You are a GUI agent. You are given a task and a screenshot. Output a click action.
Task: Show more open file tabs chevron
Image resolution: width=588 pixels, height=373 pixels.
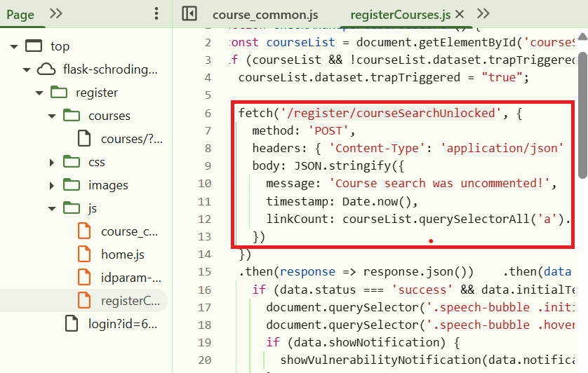tap(483, 14)
